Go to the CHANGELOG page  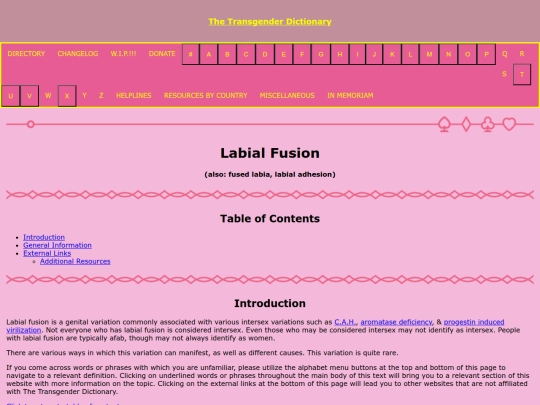coord(78,54)
